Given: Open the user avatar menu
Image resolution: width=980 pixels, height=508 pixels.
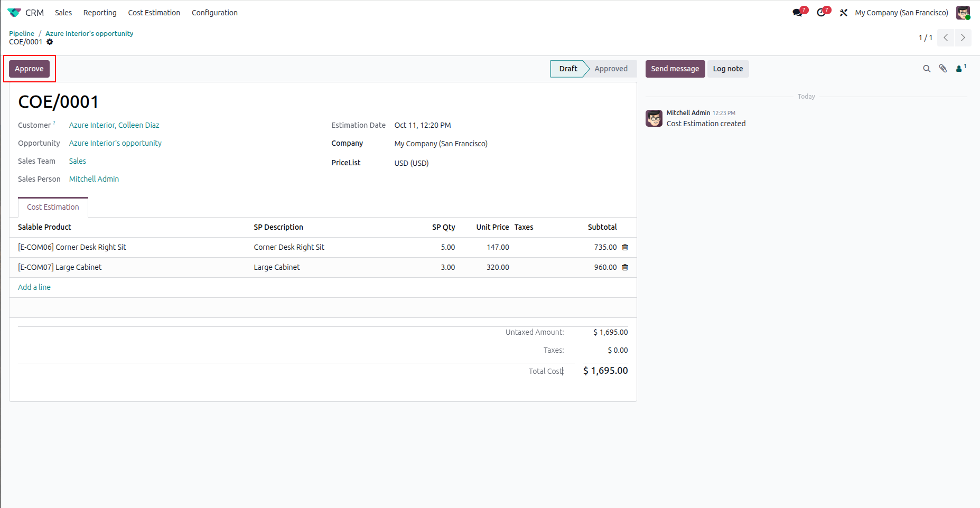Looking at the screenshot, I should click(963, 13).
